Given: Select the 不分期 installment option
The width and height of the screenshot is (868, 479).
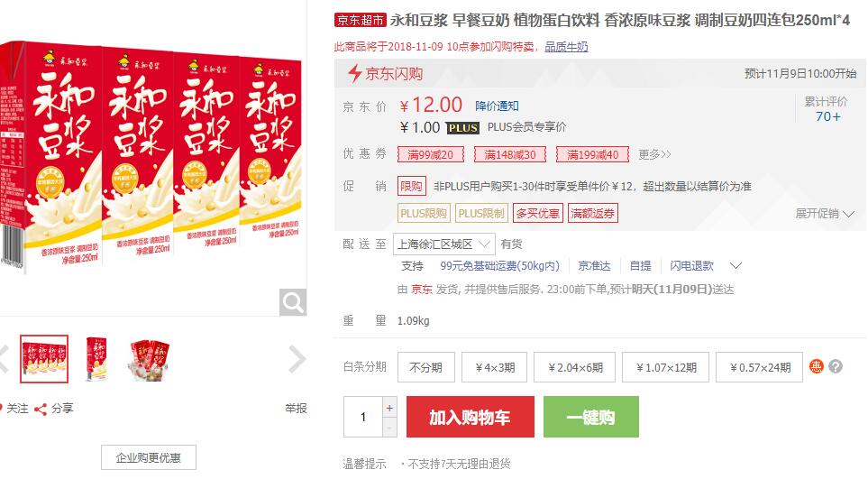Looking at the screenshot, I should pos(425,367).
